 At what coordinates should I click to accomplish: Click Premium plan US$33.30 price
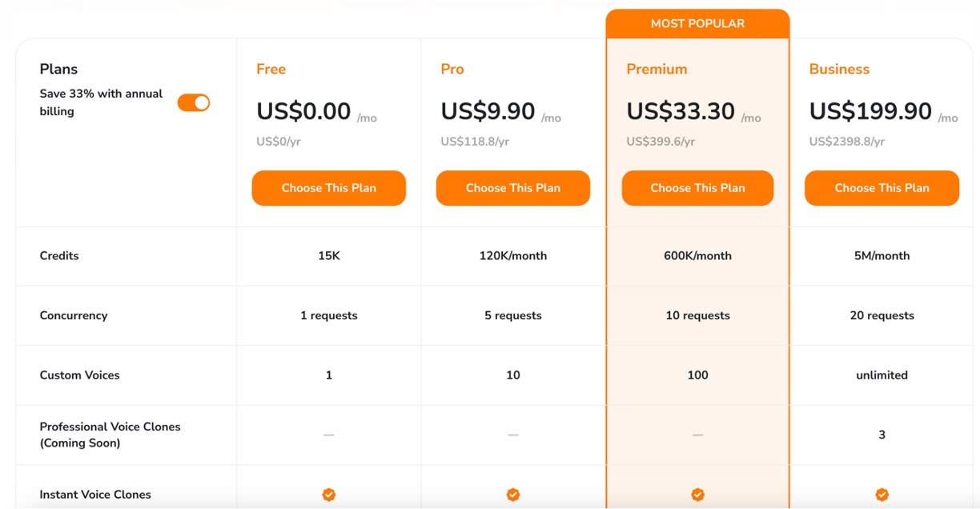[x=681, y=111]
